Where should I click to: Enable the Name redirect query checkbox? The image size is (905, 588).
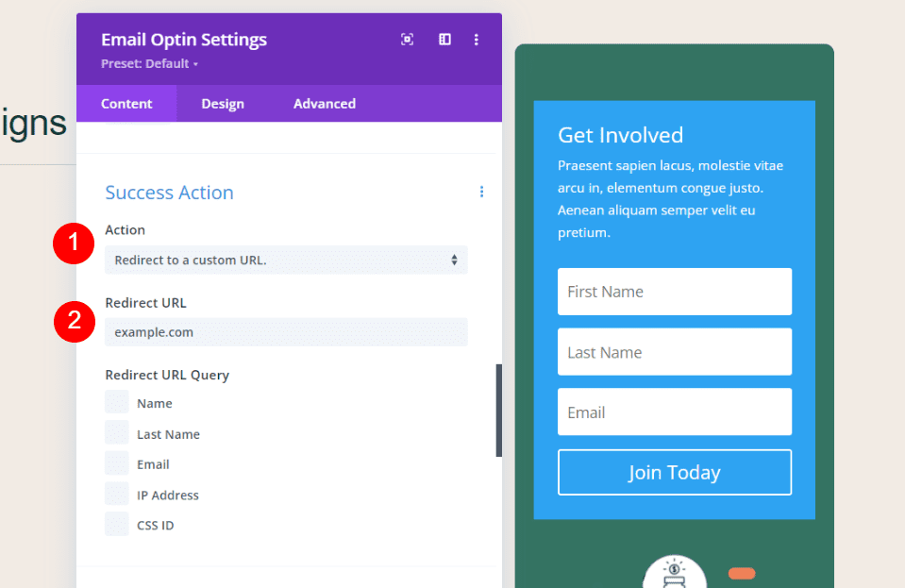click(x=116, y=402)
